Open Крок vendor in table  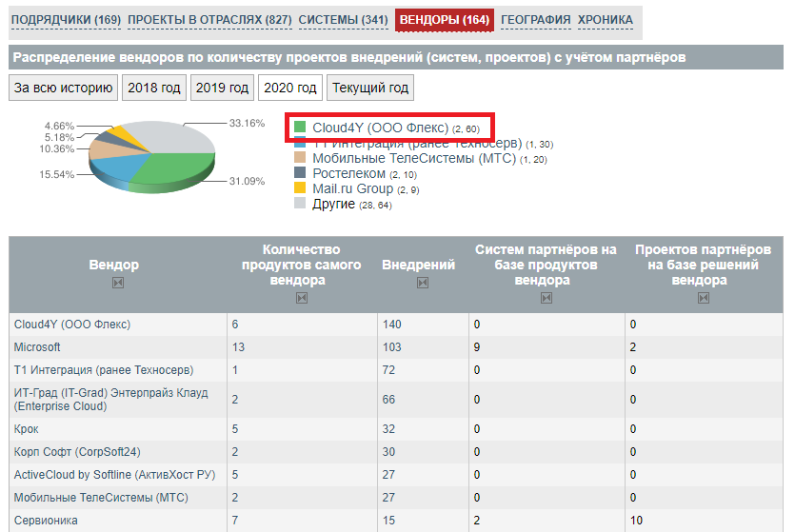[26, 428]
